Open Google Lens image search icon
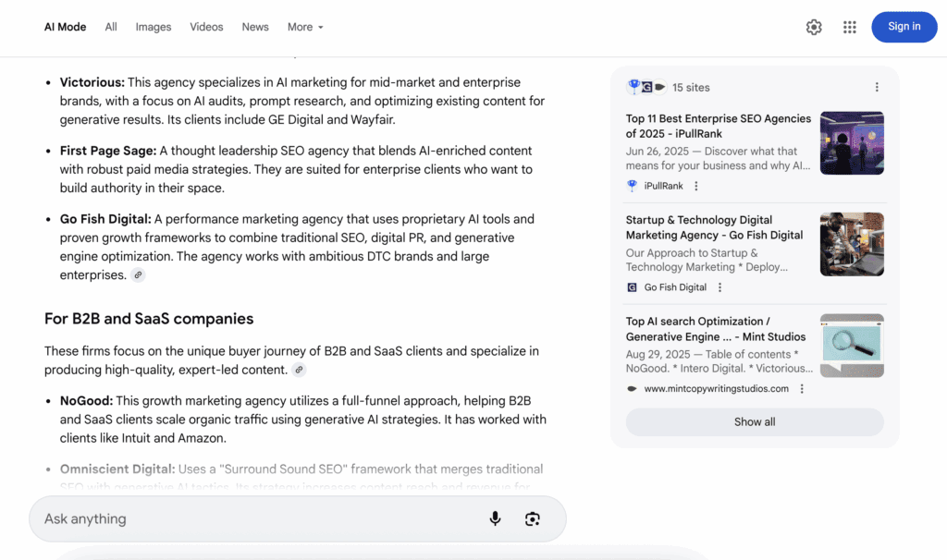This screenshot has height=560, width=947. (x=532, y=519)
